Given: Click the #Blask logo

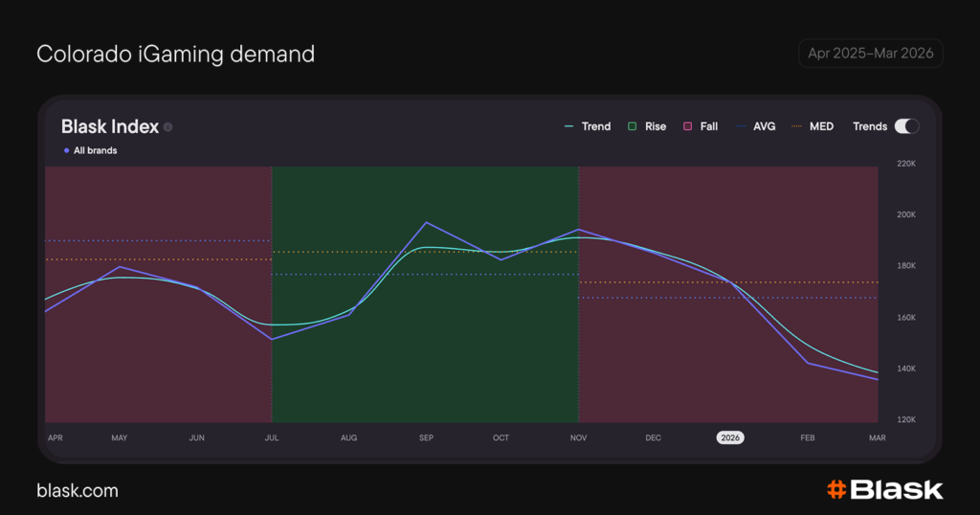Looking at the screenshot, I should tap(884, 489).
